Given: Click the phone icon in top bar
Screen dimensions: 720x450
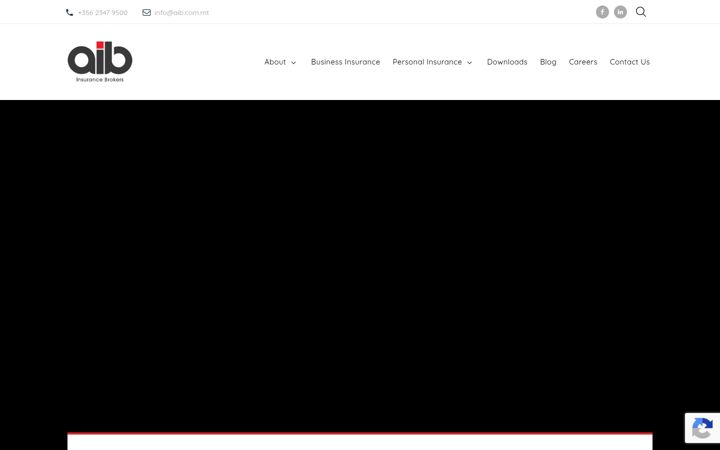Looking at the screenshot, I should pos(69,12).
